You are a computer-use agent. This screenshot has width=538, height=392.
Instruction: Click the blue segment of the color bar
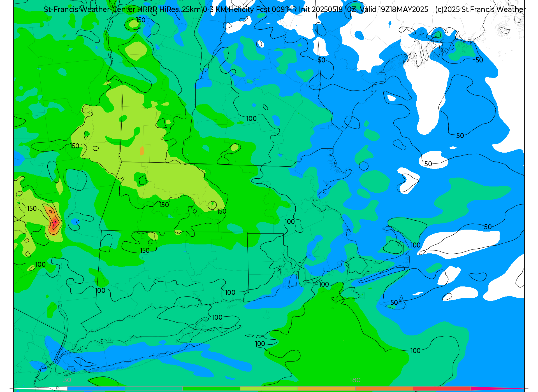[96, 388]
